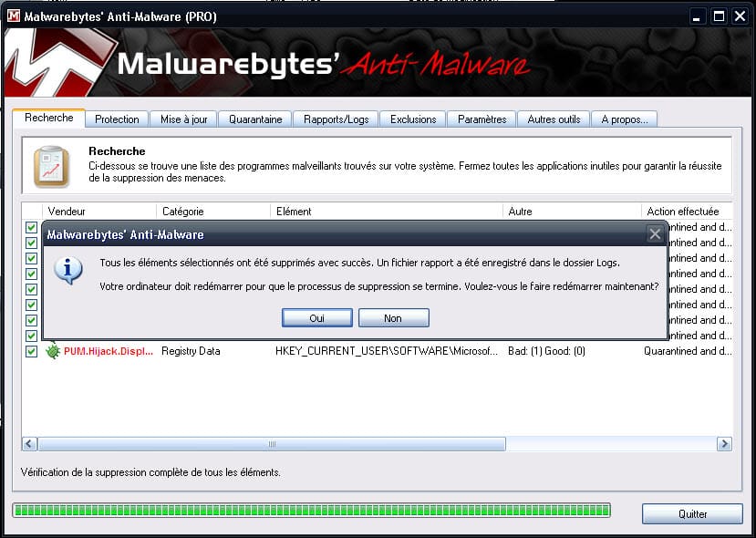Go to the Mise à jour tab

tap(183, 119)
